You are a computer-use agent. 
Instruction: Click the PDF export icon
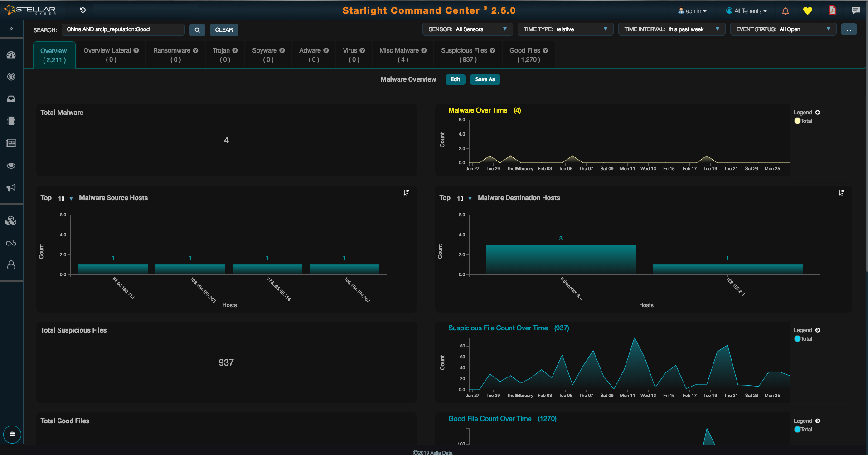pos(833,10)
